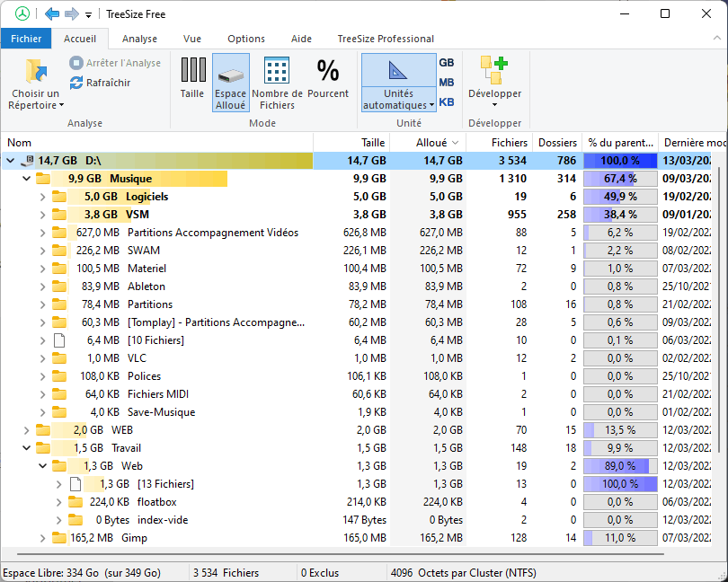Click the [10 Fichiers] file icon

[59, 340]
